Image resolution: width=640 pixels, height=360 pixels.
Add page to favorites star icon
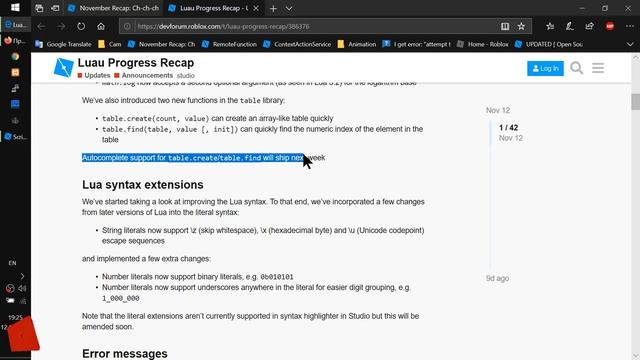(521, 27)
